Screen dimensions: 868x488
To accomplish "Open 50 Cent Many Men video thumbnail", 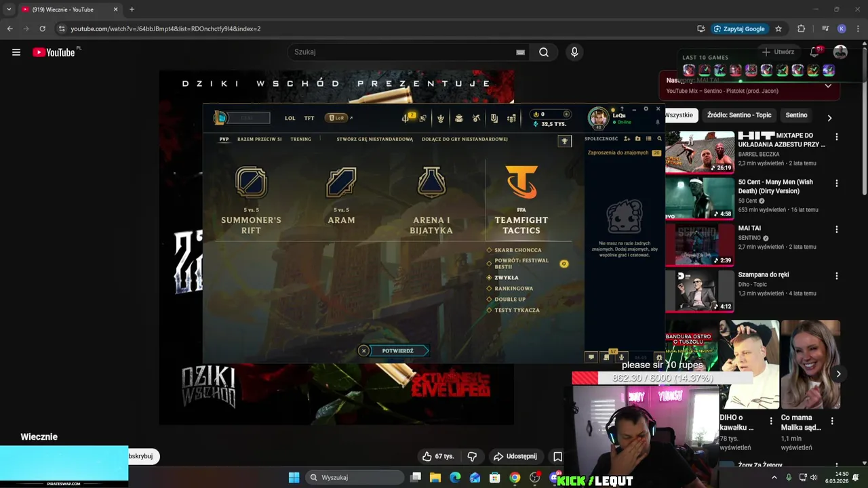I will click(x=699, y=198).
